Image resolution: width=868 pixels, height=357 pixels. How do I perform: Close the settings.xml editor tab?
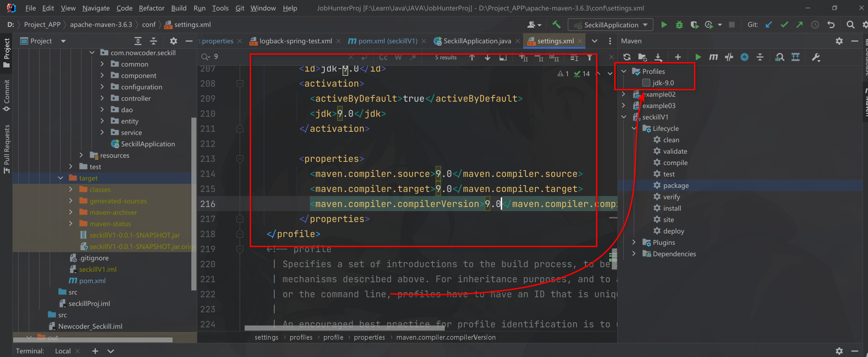580,41
